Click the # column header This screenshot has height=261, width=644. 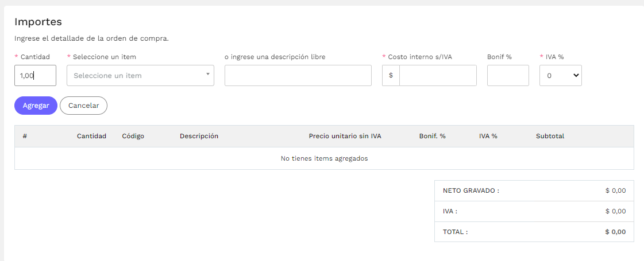pos(25,136)
